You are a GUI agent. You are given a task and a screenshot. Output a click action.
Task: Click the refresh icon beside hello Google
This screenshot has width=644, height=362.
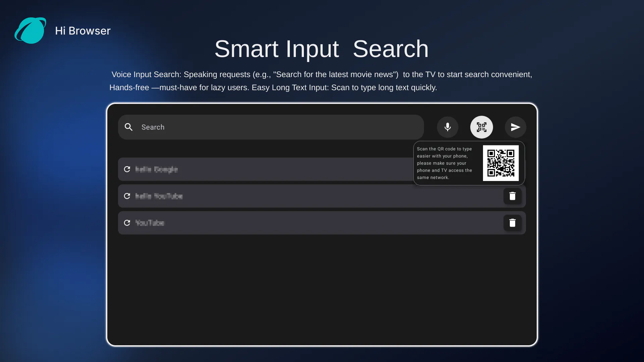[x=127, y=169]
